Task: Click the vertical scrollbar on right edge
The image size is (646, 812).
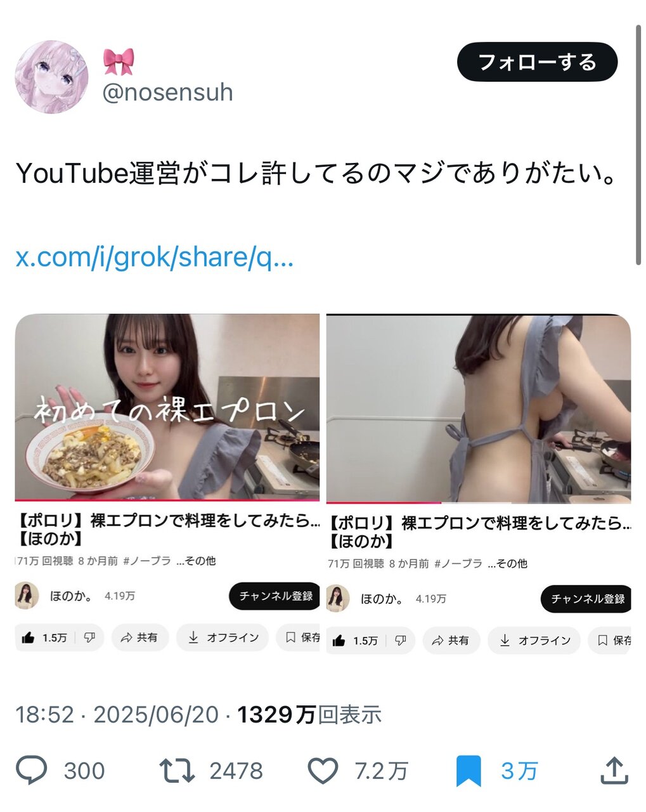Action: pyautogui.click(x=639, y=146)
